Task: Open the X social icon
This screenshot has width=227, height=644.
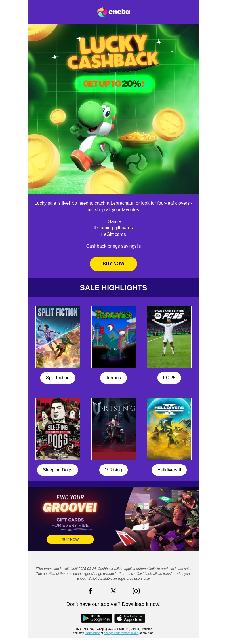Action: point(113,591)
